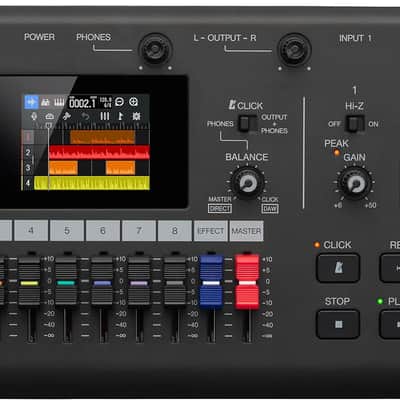Click the track 6 fader with blue stripe

pos(102,281)
